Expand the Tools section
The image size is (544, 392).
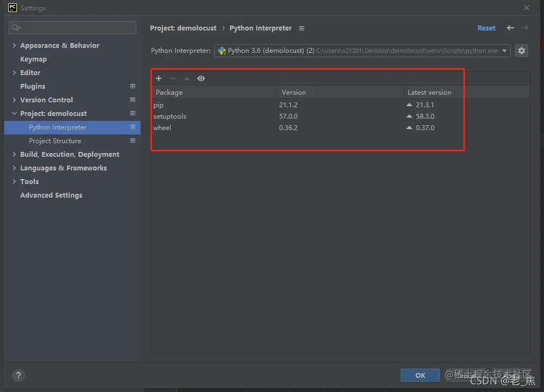[x=14, y=181]
